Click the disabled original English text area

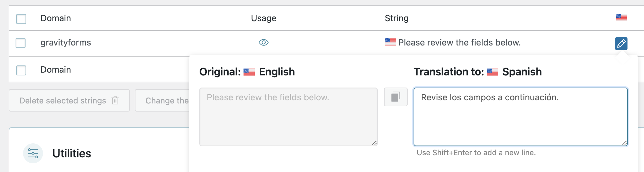point(288,117)
